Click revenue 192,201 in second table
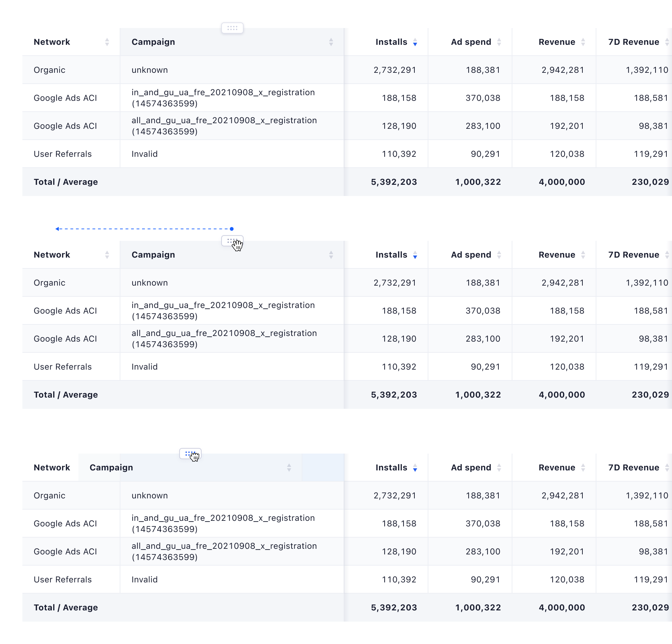 [x=567, y=339]
